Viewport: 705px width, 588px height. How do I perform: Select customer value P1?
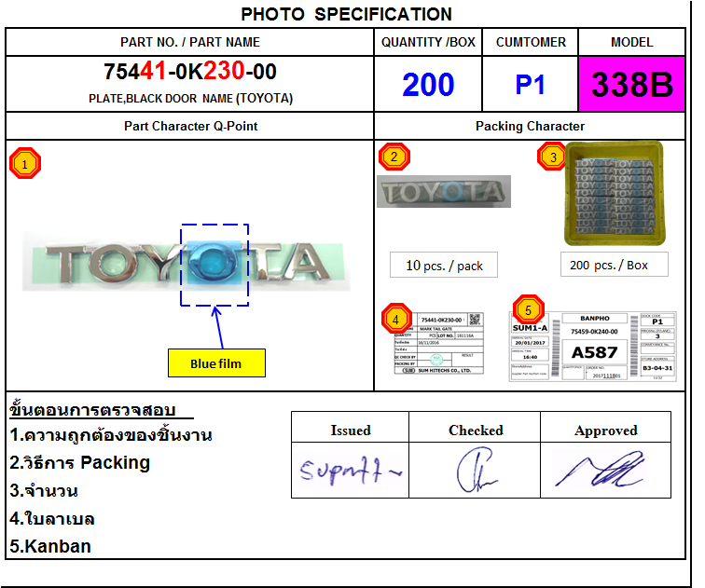point(530,85)
